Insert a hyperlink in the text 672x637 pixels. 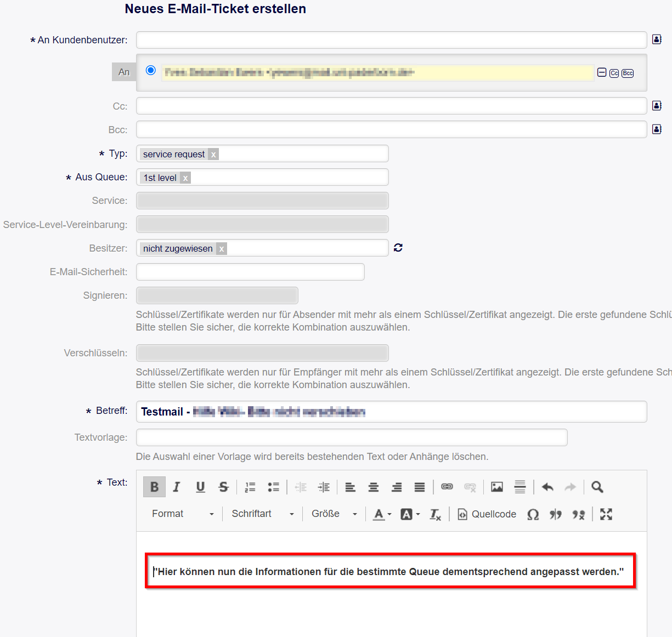447,487
